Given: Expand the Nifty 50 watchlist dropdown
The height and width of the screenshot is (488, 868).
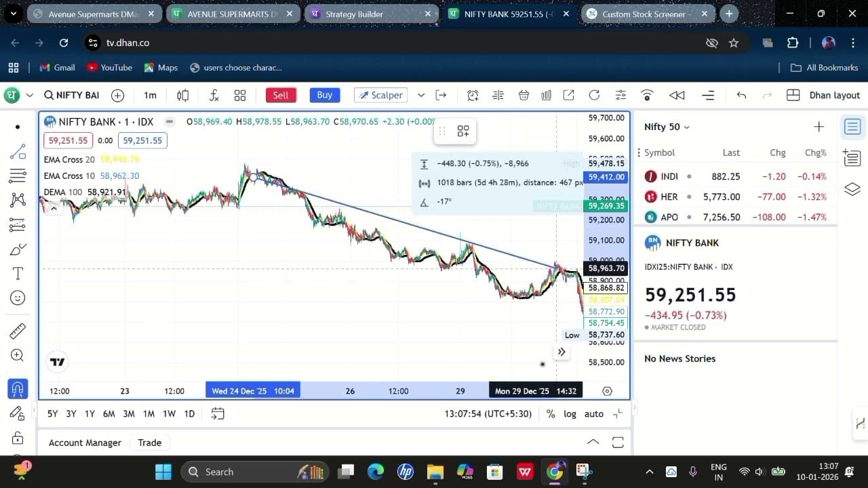Looking at the screenshot, I should pyautogui.click(x=667, y=127).
